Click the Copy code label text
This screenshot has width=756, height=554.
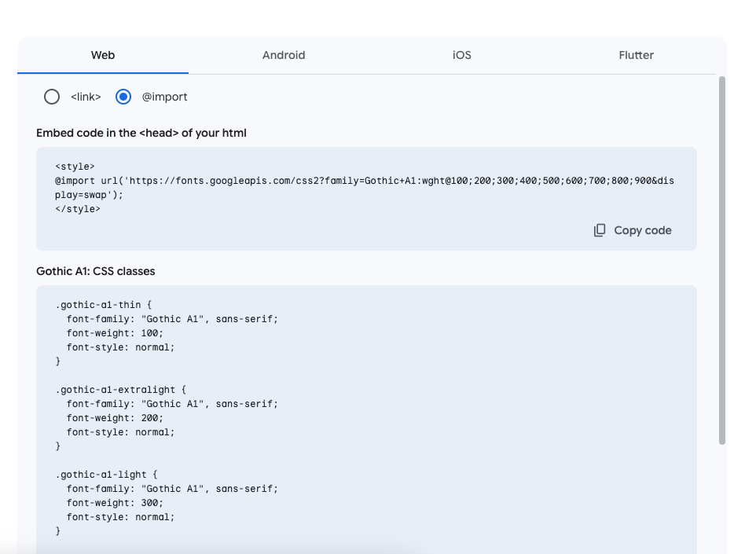(643, 230)
